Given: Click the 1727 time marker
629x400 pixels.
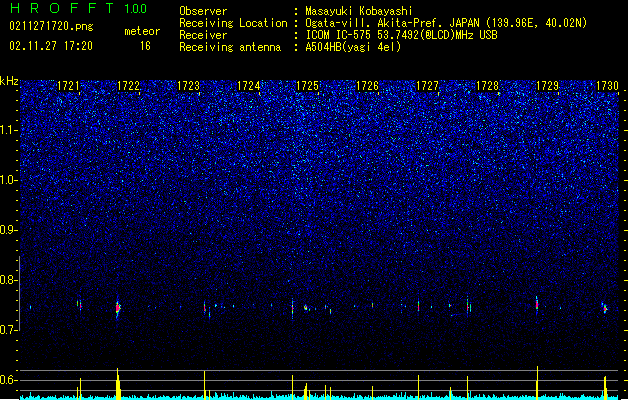Looking at the screenshot, I should tap(428, 86).
